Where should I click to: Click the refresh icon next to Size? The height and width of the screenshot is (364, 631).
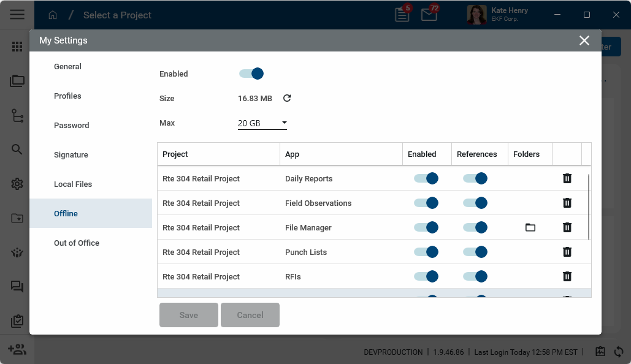[x=286, y=98]
